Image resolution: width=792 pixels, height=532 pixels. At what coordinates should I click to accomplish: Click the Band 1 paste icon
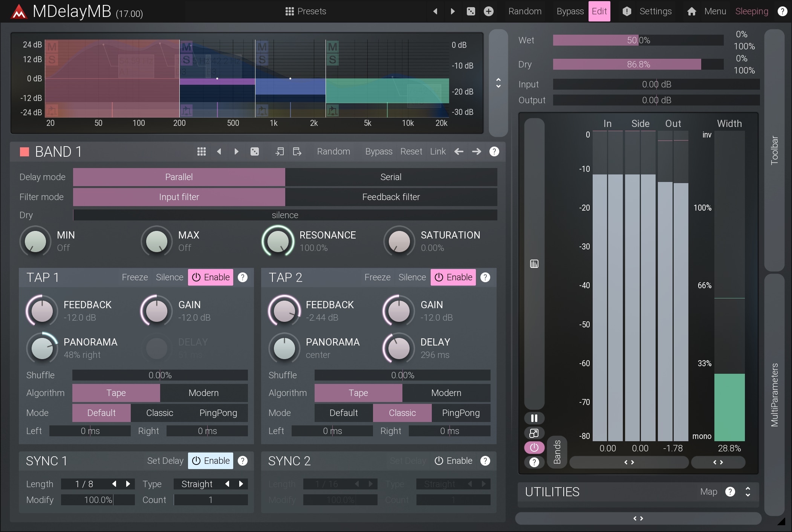297,151
